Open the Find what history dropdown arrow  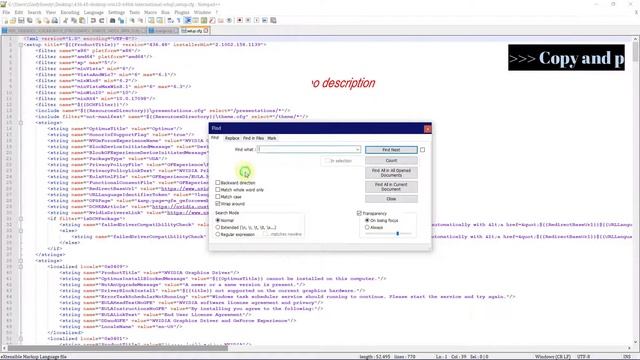pyautogui.click(x=358, y=149)
